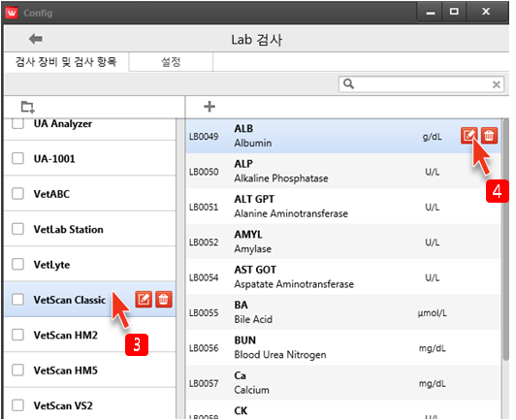This screenshot has height=420, width=516.
Task: Select the VetScan HM2 equipment row
Action: pyautogui.click(x=90, y=335)
